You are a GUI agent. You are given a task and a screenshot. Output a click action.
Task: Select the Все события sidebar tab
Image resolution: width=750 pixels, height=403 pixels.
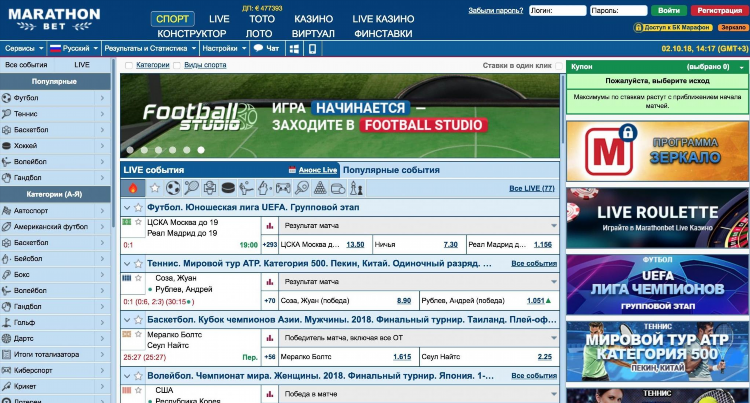pos(26,65)
